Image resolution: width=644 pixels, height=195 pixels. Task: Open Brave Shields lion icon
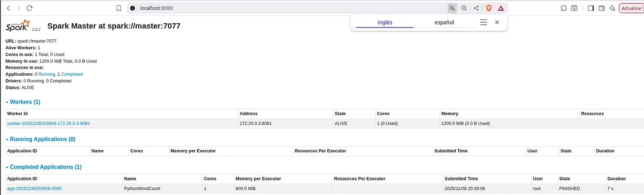[x=488, y=8]
